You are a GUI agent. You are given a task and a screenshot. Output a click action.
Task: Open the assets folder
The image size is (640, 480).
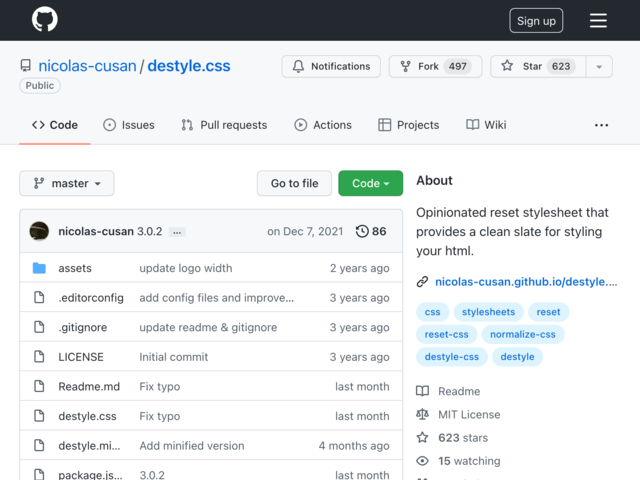click(x=75, y=268)
